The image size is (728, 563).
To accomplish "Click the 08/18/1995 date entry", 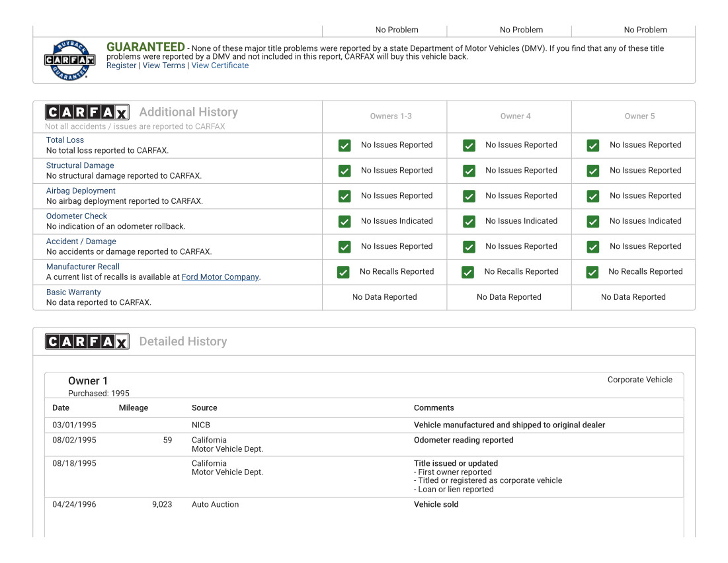I will click(x=74, y=463).
